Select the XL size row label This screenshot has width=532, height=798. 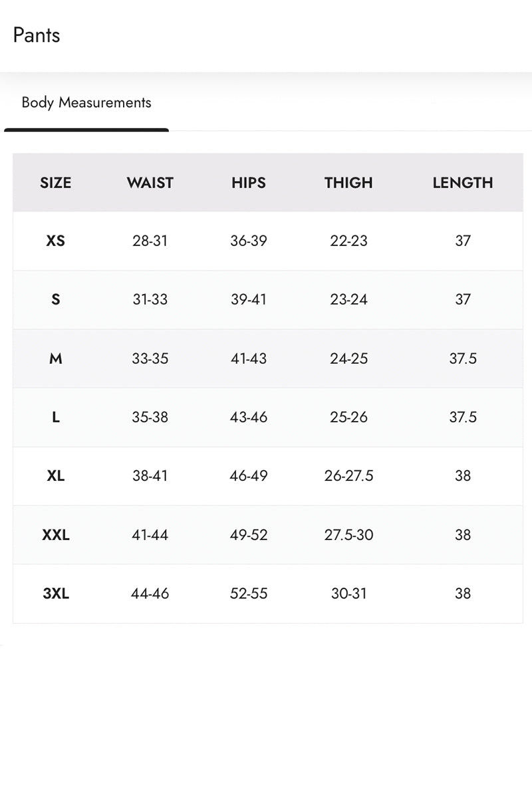tap(55, 475)
